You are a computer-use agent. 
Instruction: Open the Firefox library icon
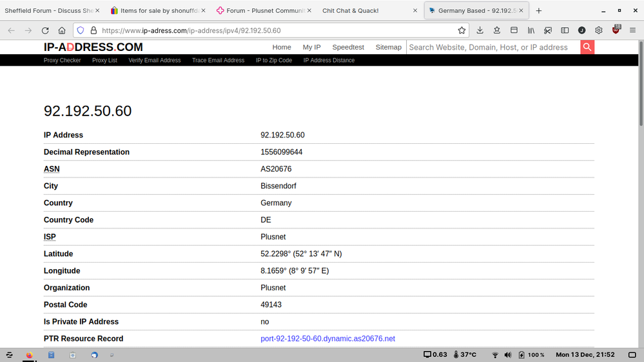click(531, 30)
